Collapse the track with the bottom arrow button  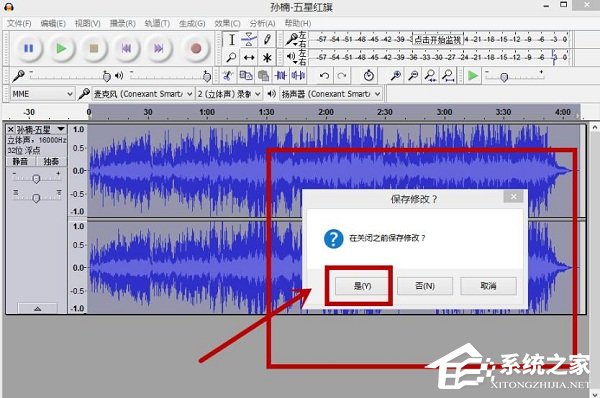pos(38,308)
